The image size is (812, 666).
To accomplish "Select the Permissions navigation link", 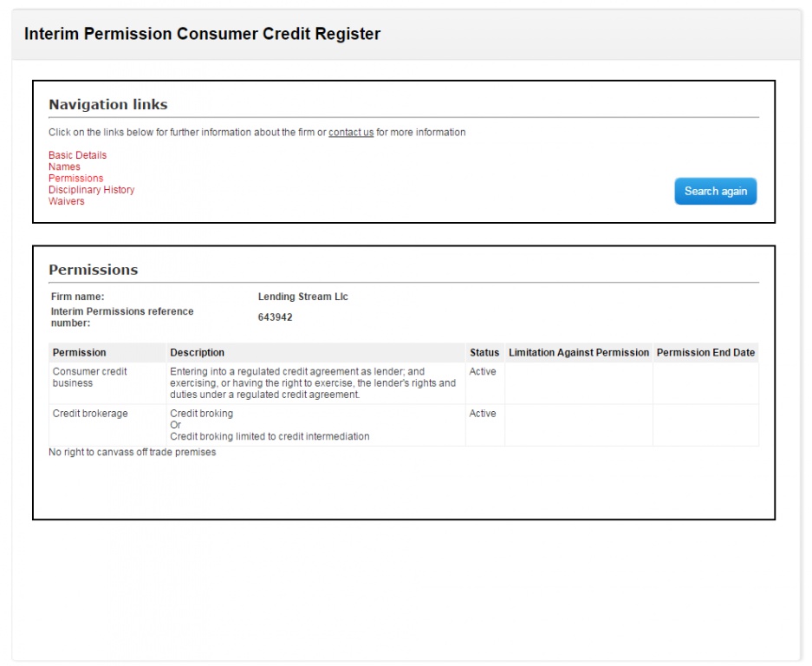I will [x=75, y=178].
